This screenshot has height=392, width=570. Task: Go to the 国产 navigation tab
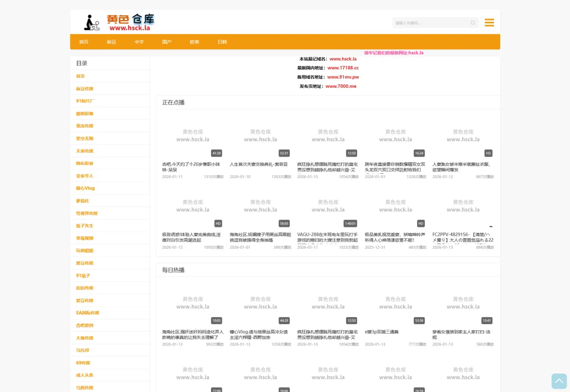coord(167,42)
